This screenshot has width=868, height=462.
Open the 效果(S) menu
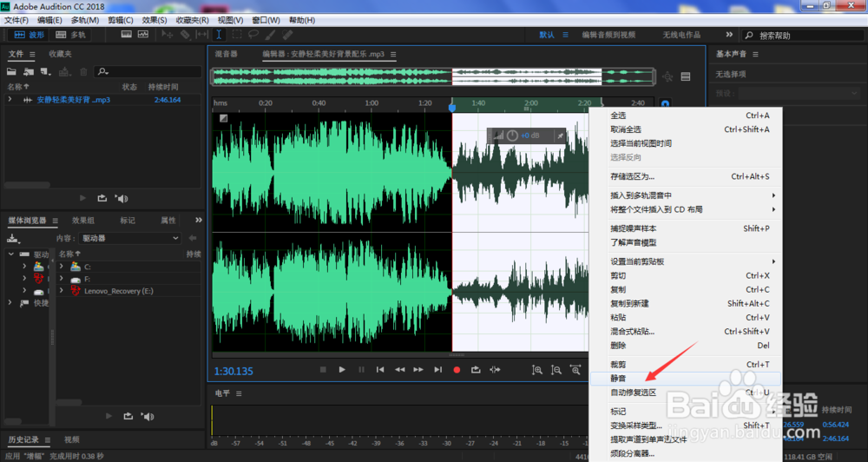click(x=155, y=20)
